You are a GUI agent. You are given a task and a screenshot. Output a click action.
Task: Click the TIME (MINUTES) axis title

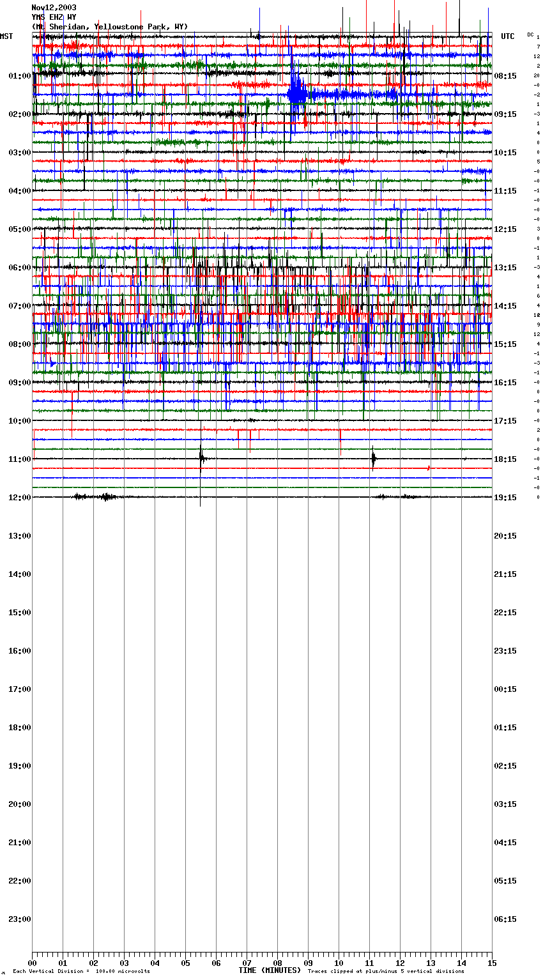point(270,970)
